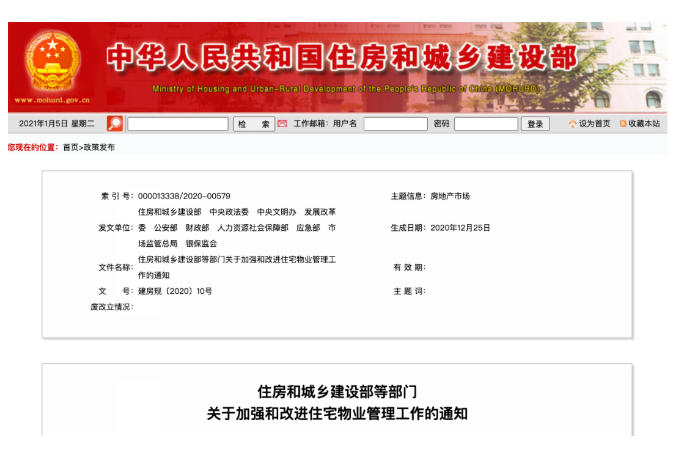Click the 废改立情况 field label
Image resolution: width=673 pixels, height=467 pixels.
pyautogui.click(x=112, y=307)
